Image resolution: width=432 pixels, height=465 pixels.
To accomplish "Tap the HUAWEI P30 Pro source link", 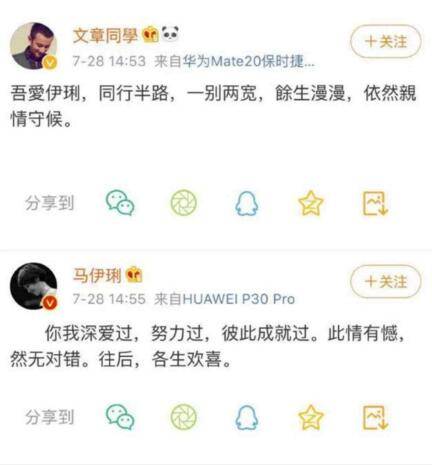I will point(239,299).
